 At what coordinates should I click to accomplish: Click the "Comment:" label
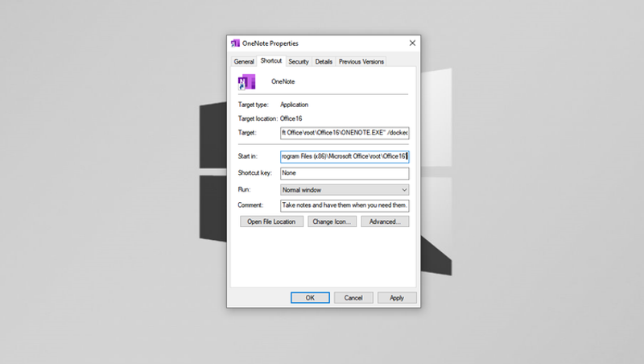(250, 205)
